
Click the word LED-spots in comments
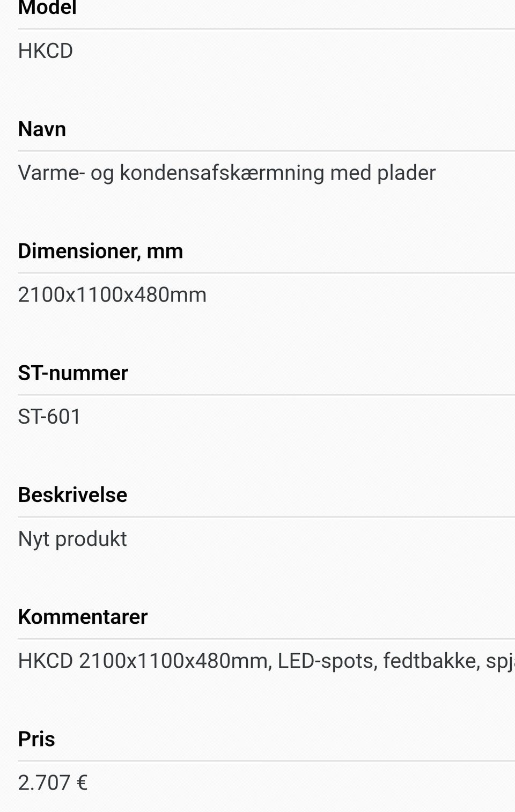(x=325, y=661)
